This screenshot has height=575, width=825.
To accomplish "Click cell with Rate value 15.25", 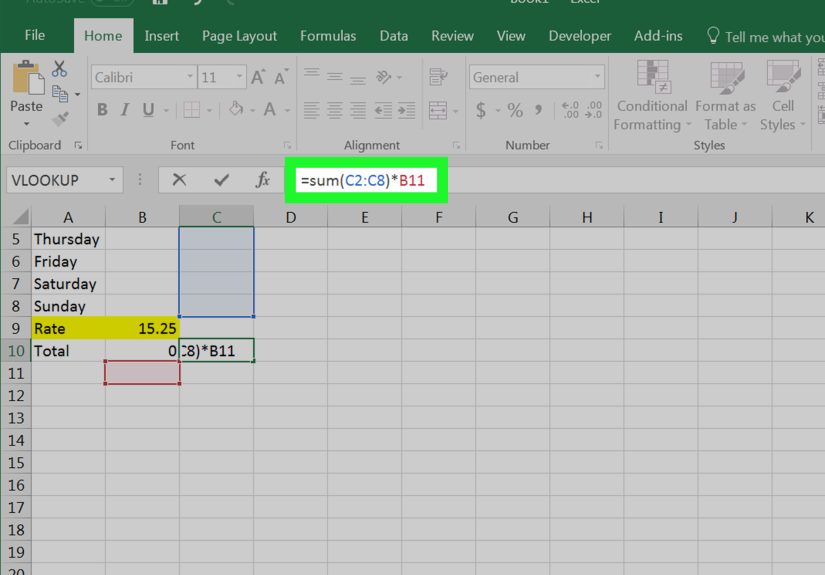I will click(x=142, y=328).
